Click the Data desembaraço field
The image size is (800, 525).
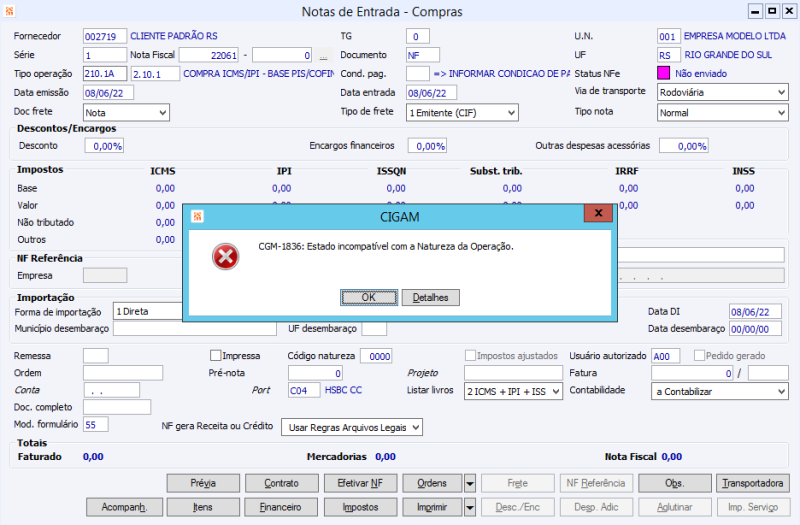pyautogui.click(x=756, y=329)
